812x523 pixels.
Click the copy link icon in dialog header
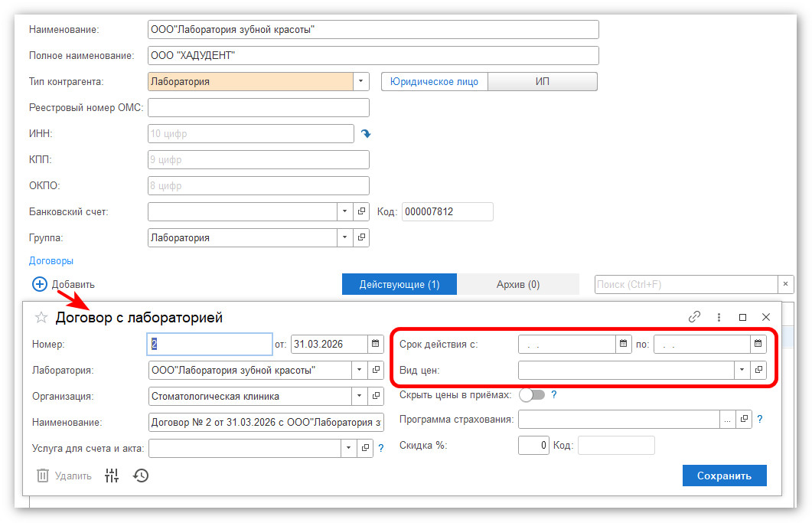point(695,316)
